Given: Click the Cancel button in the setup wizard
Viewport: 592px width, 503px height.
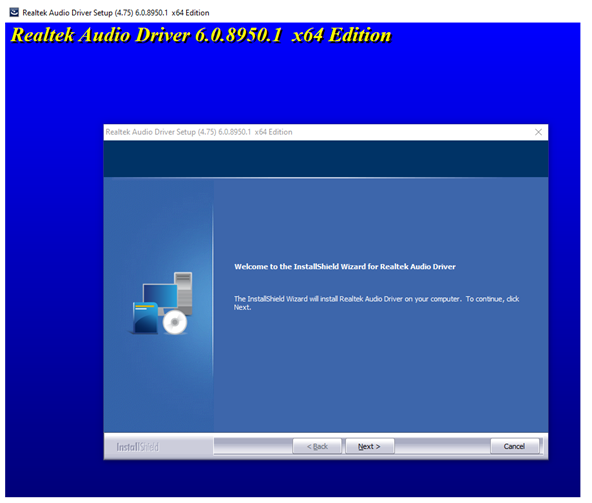Looking at the screenshot, I should [x=514, y=446].
